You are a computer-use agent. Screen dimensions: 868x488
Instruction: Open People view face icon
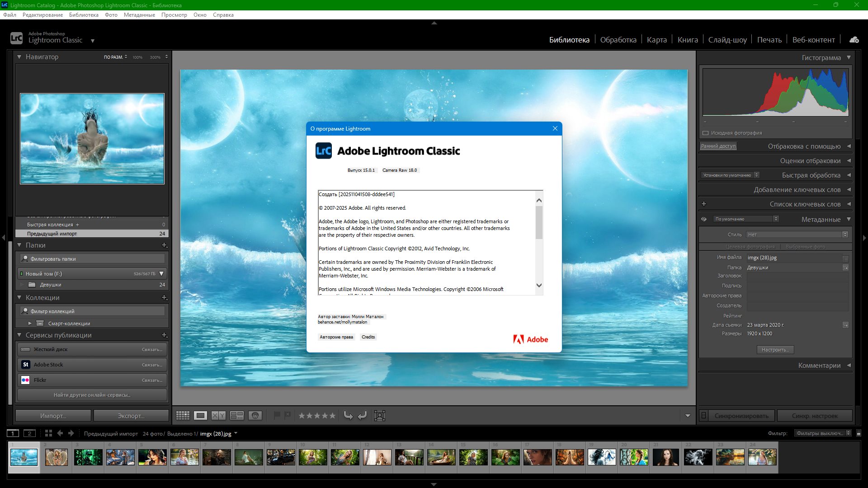pos(255,416)
